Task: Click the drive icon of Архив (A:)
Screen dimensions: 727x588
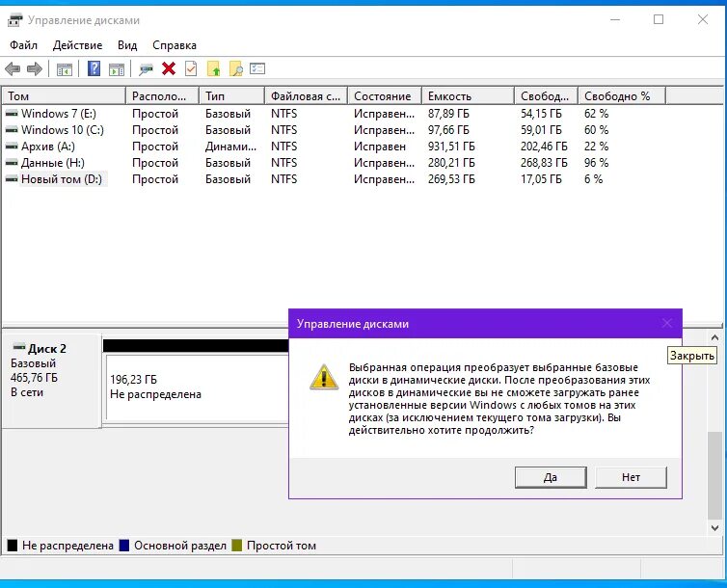Action: pyautogui.click(x=12, y=146)
